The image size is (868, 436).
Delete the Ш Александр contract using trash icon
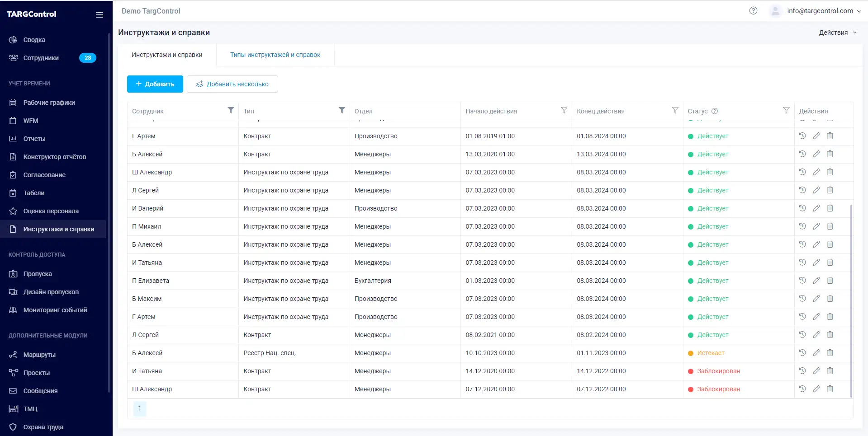[x=830, y=389]
